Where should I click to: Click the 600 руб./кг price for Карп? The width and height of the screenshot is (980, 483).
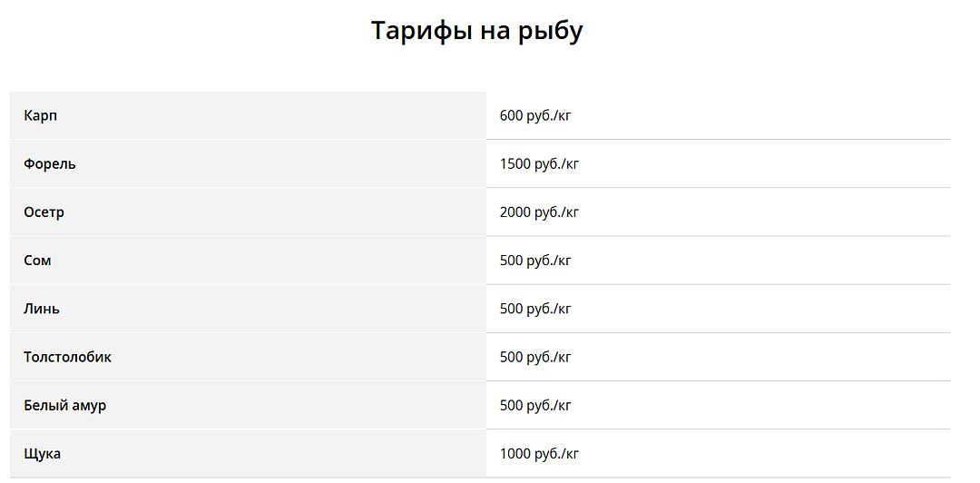pos(535,116)
